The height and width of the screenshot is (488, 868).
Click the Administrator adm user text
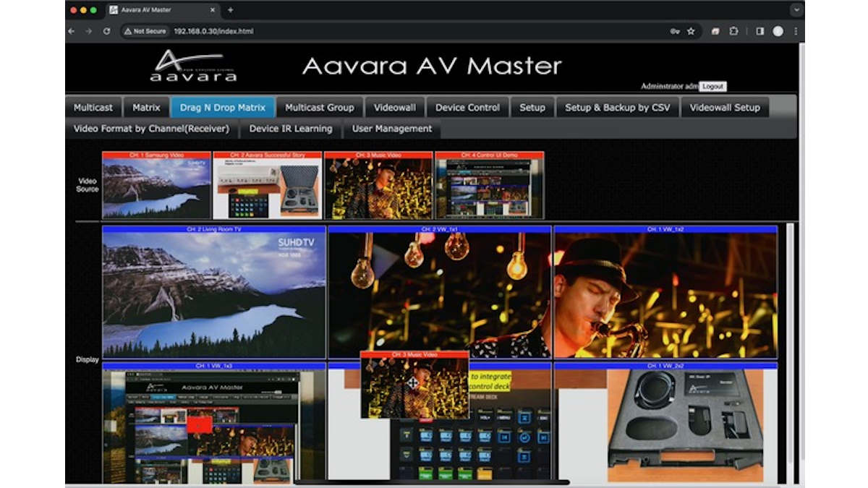(669, 86)
